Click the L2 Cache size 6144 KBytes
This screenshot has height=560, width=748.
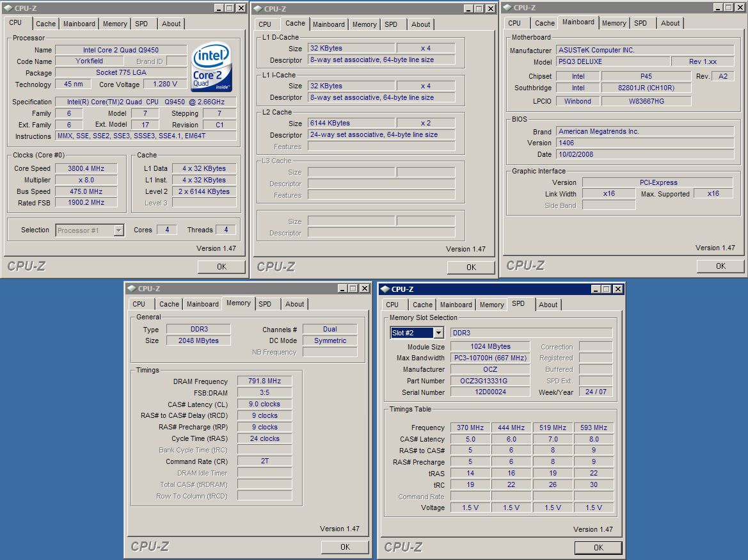point(351,123)
